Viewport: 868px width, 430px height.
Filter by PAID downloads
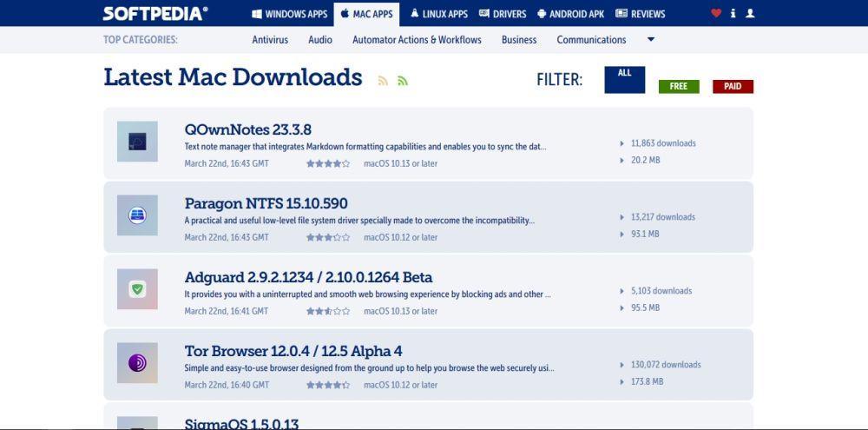(x=733, y=87)
